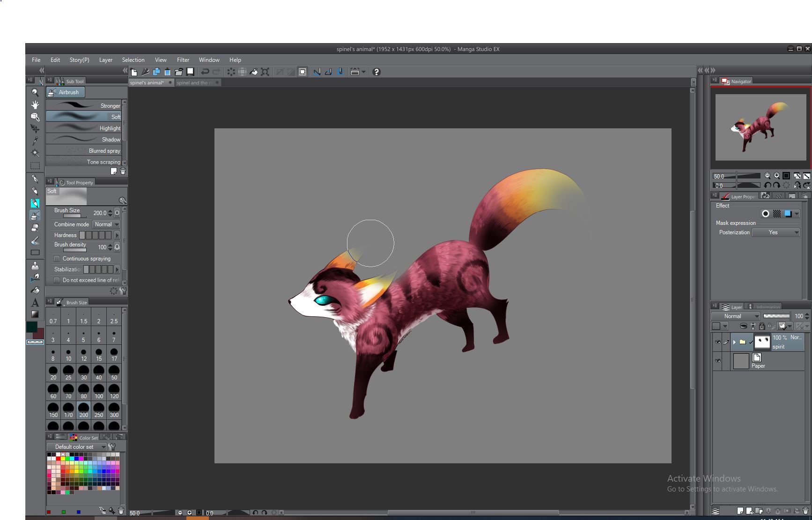Screen dimensions: 812x520
Task: Pick the Zoom magnifier tool
Action: 35,92
